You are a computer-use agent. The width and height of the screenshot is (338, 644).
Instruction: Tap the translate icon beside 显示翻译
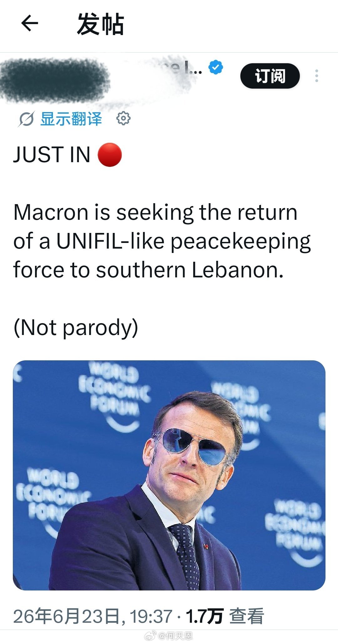point(26,119)
